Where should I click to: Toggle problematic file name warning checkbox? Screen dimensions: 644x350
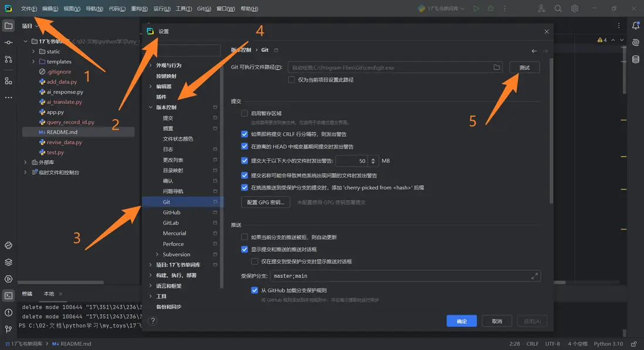pyautogui.click(x=245, y=175)
